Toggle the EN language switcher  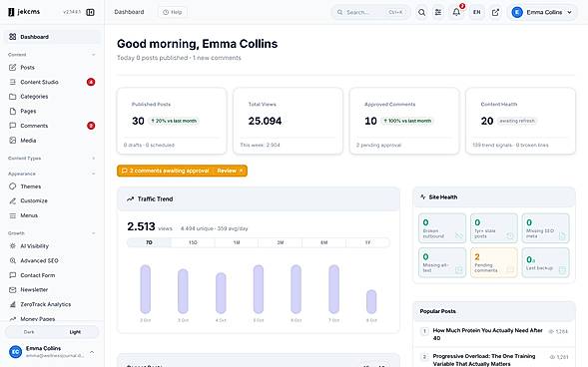click(476, 12)
